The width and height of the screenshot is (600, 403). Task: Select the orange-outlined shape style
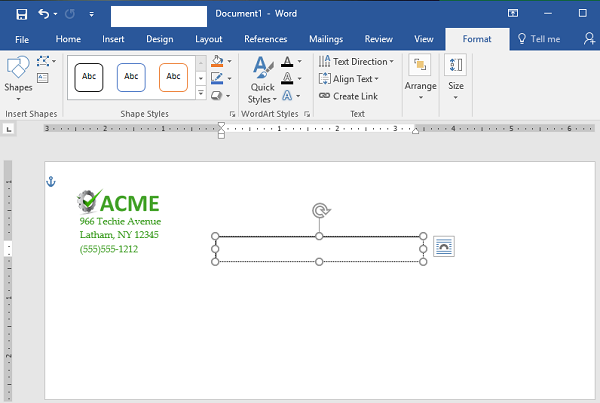click(174, 76)
